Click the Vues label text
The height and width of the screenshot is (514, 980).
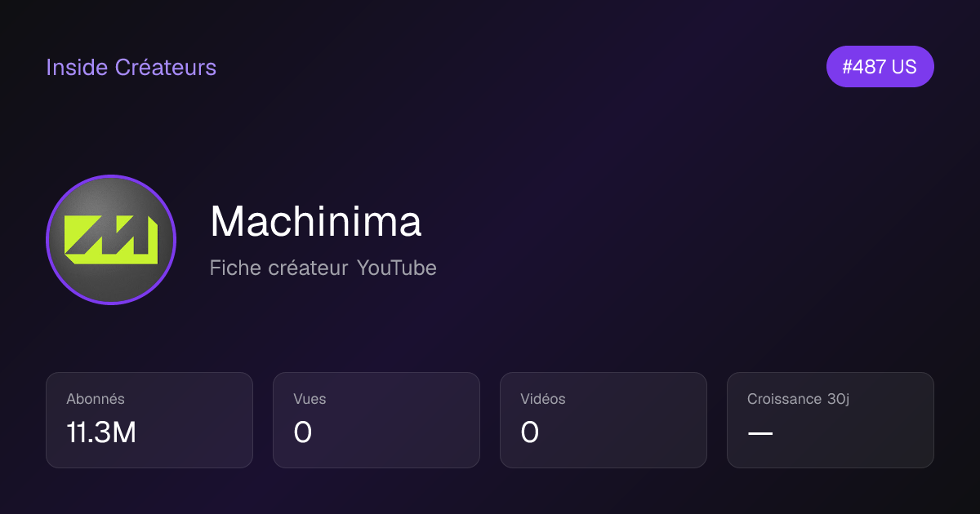pos(310,399)
